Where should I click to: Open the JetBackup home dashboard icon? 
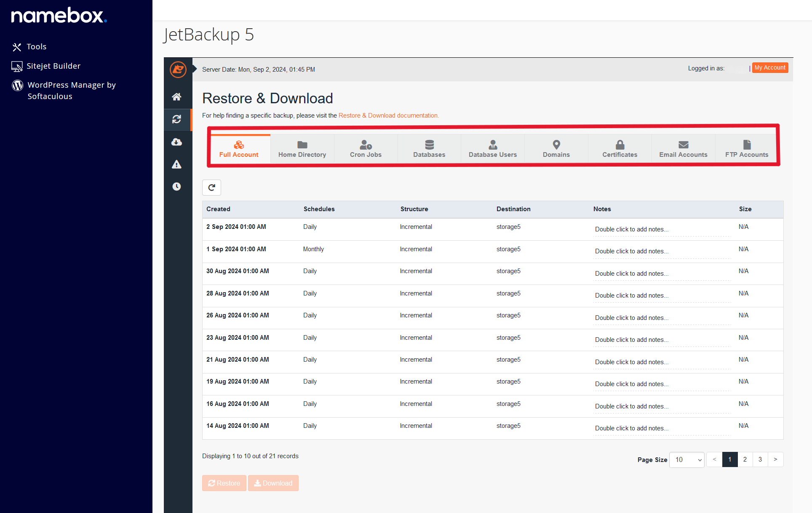[176, 97]
